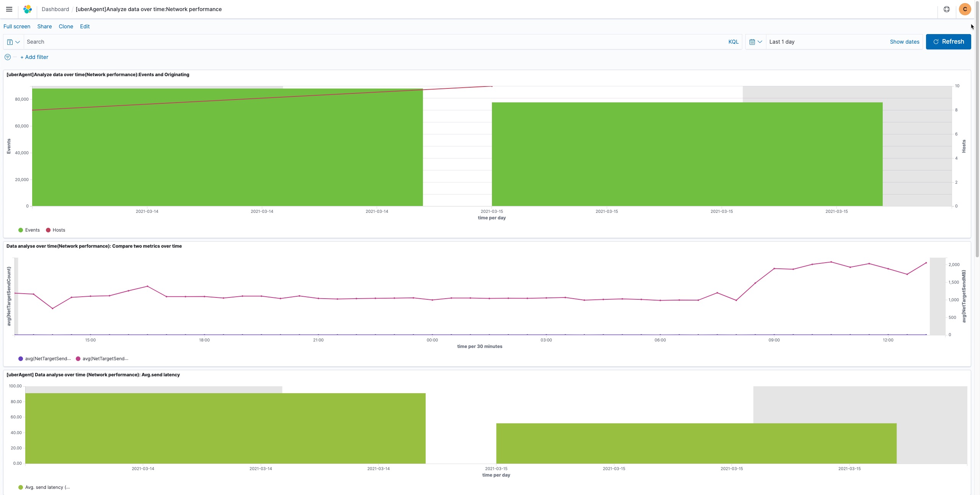This screenshot has height=495, width=980.
Task: Switch query language via KQL
Action: (733, 42)
